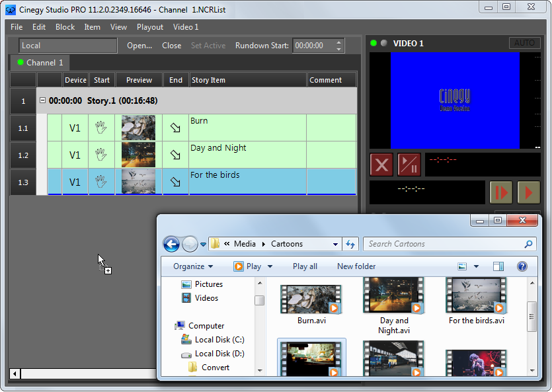The height and width of the screenshot is (392, 552).
Task: Click the change view icon
Action: pos(462,266)
